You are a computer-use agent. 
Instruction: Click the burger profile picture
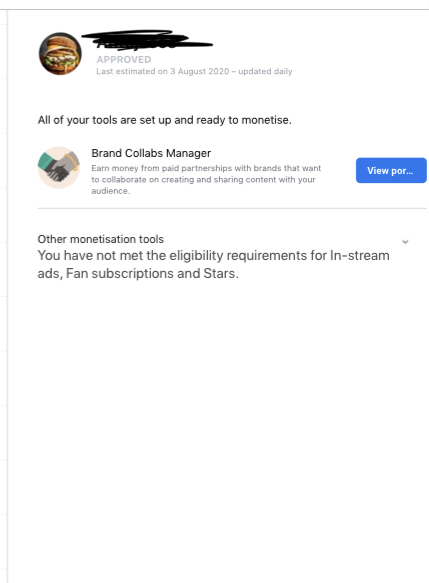60,54
